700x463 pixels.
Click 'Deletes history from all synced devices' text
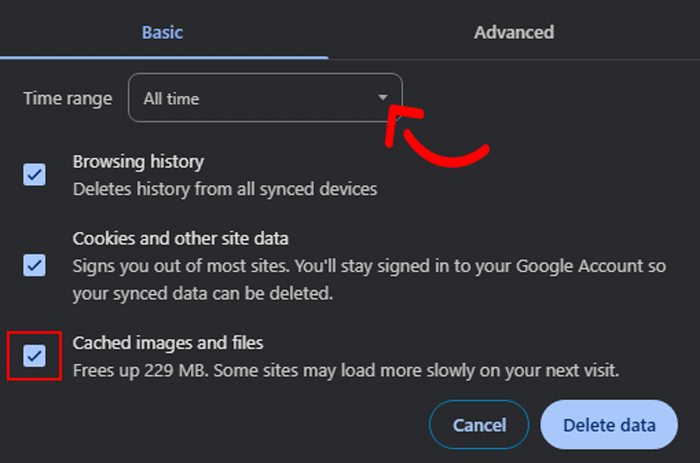224,188
